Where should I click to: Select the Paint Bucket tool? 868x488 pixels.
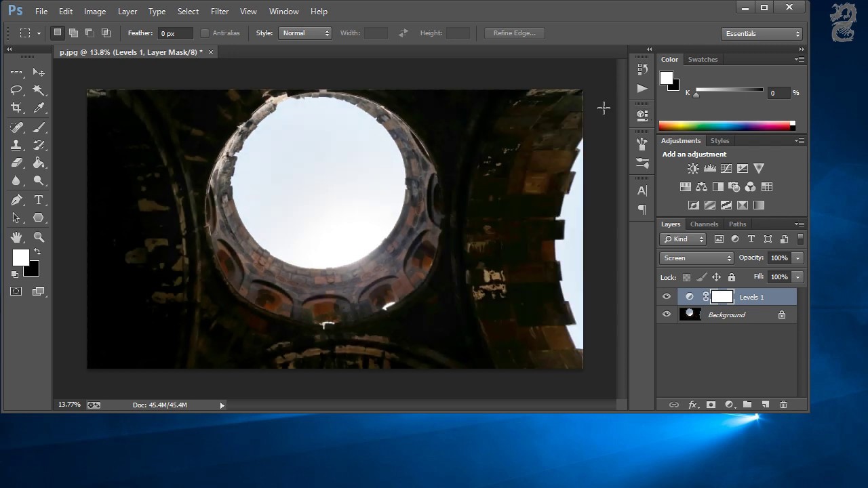point(39,163)
